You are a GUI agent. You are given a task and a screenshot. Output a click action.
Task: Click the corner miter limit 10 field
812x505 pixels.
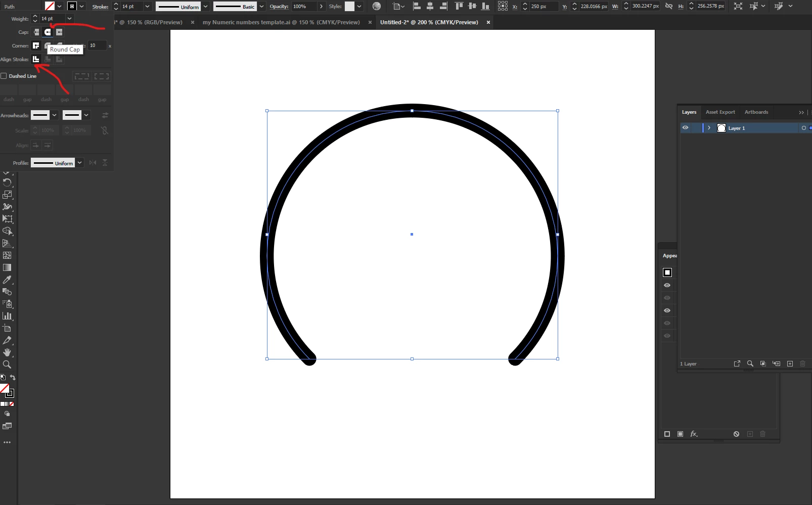coord(97,45)
